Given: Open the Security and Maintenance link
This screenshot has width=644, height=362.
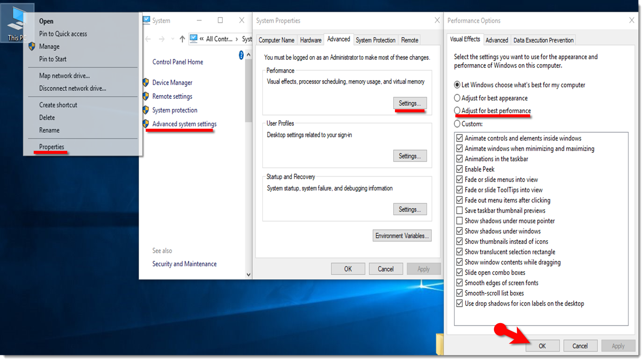Looking at the screenshot, I should click(184, 264).
